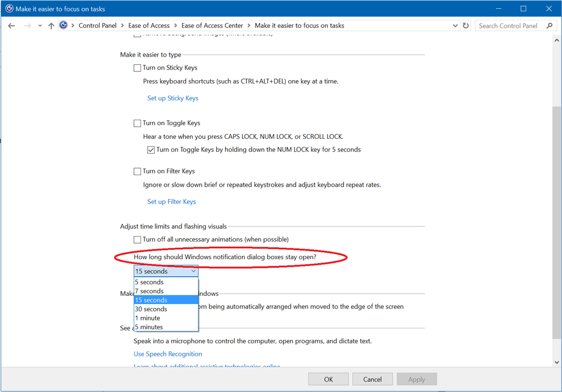Select 7 seconds from the list
Image resolution: width=562 pixels, height=392 pixels.
[x=166, y=291]
